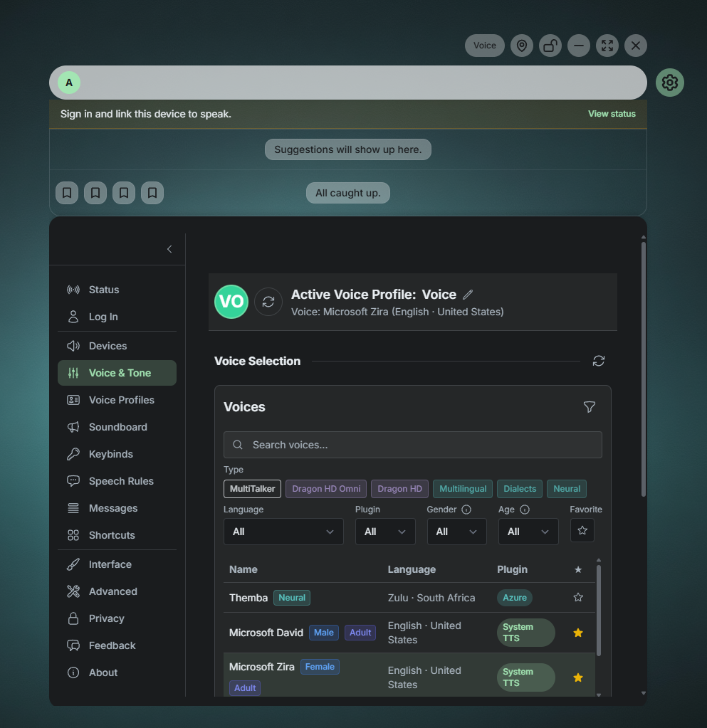Select Voice & Tone in sidebar
Viewport: 707px width, 728px height.
(x=117, y=373)
